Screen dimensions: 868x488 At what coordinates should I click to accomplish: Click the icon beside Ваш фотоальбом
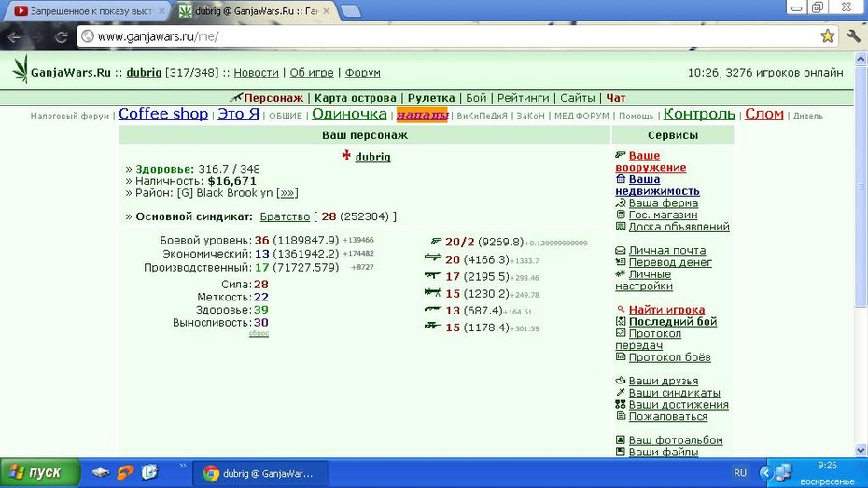[x=621, y=439]
